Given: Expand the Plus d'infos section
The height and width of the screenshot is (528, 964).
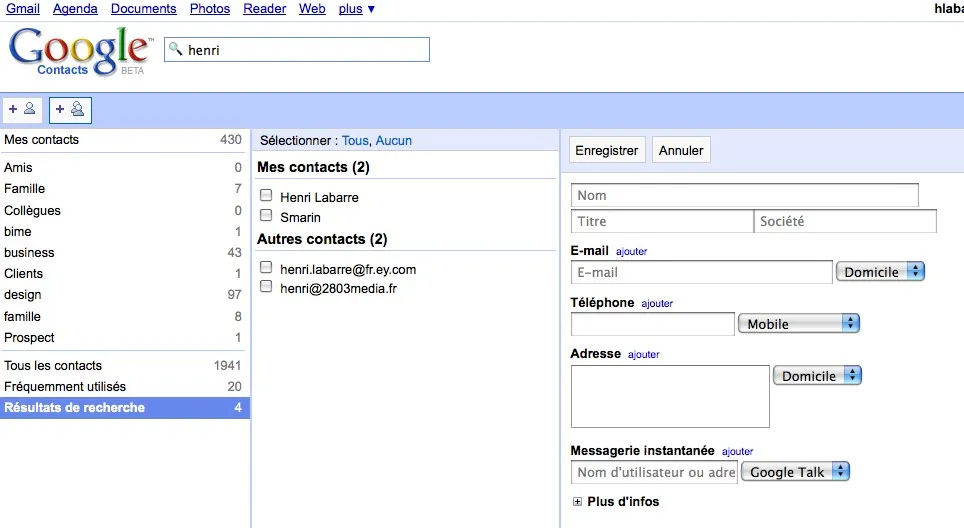Looking at the screenshot, I should 577,502.
